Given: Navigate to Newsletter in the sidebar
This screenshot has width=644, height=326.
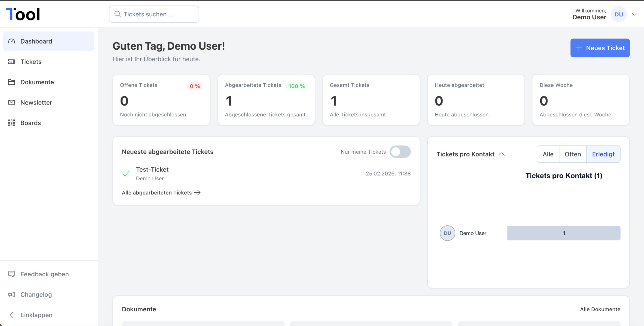Looking at the screenshot, I should coord(49,103).
